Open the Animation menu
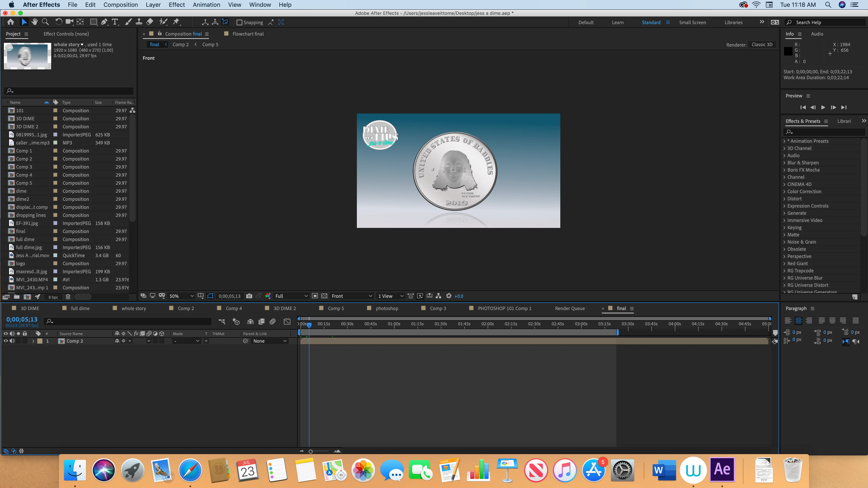This screenshot has height=488, width=868. (x=206, y=5)
